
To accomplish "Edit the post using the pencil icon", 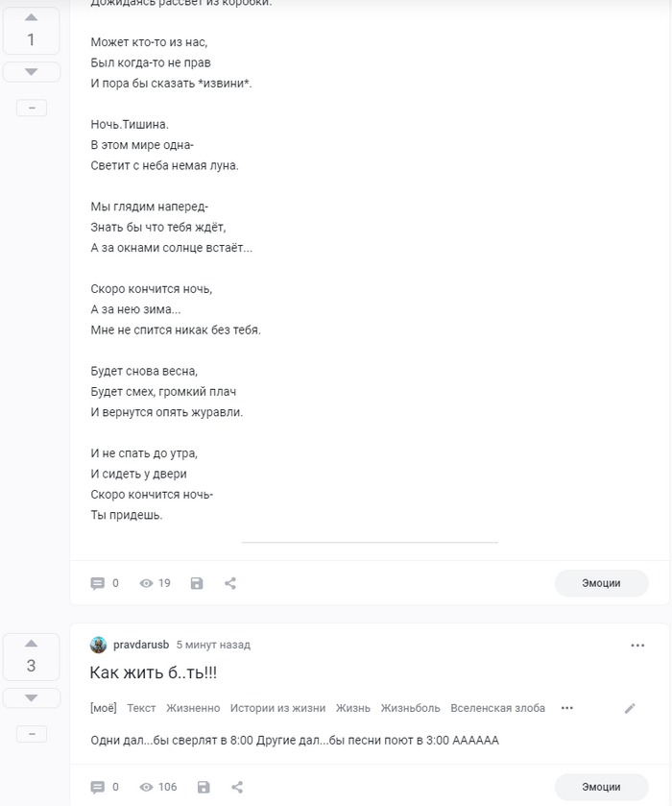I will pyautogui.click(x=631, y=707).
